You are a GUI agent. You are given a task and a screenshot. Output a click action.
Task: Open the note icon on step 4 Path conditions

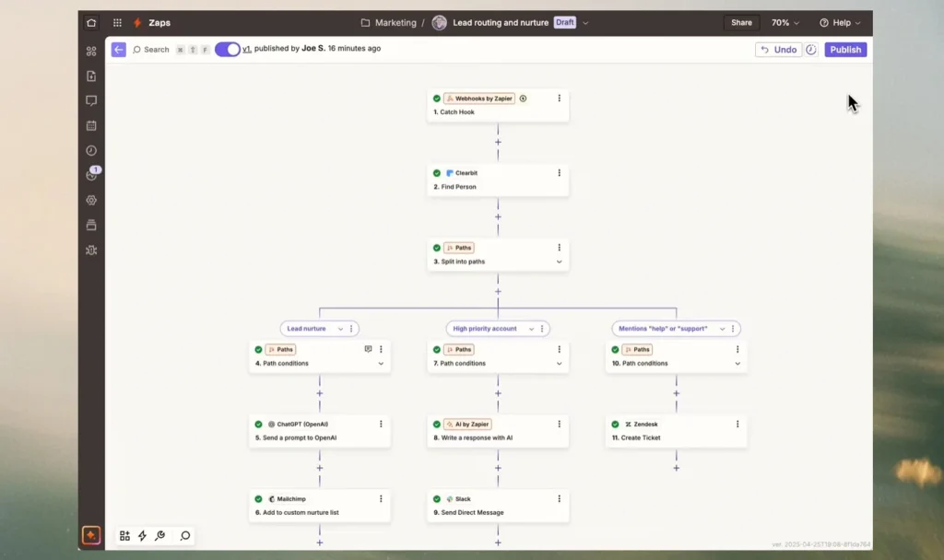tap(368, 349)
